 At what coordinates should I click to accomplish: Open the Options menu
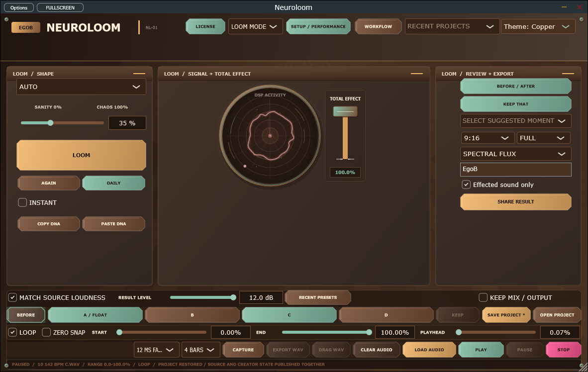tap(19, 7)
